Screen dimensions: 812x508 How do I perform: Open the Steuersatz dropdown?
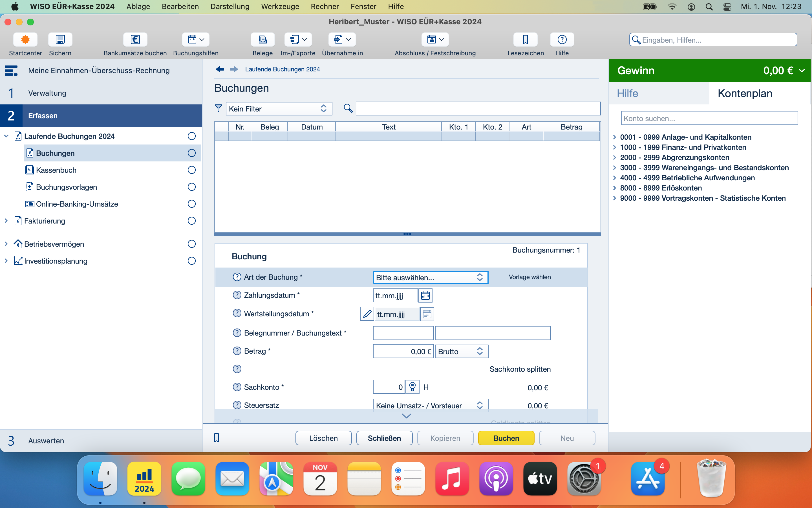click(431, 406)
